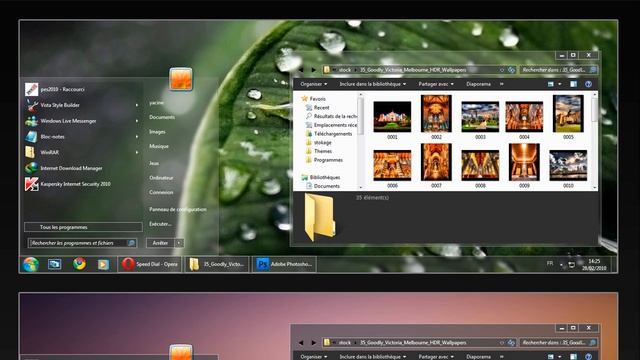Viewport: 640px width, 360px height.
Task: Open Jeux from the Start menu
Action: [x=154, y=163]
